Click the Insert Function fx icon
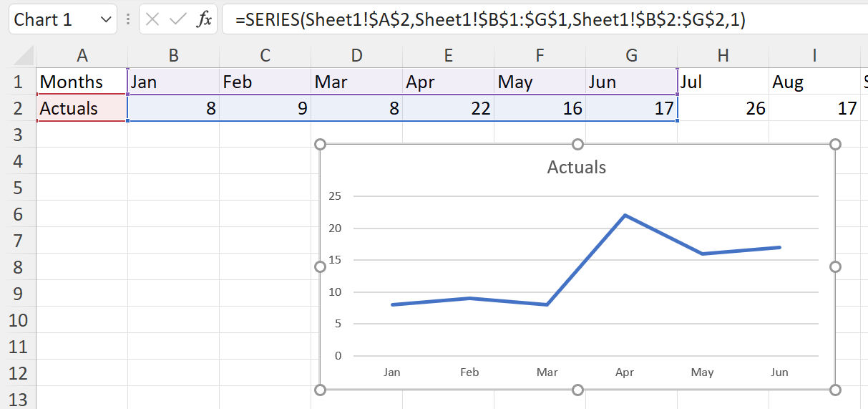This screenshot has width=868, height=409. 205,19
